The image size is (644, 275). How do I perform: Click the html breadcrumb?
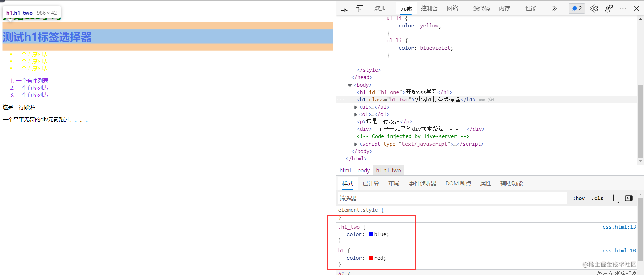pos(345,170)
